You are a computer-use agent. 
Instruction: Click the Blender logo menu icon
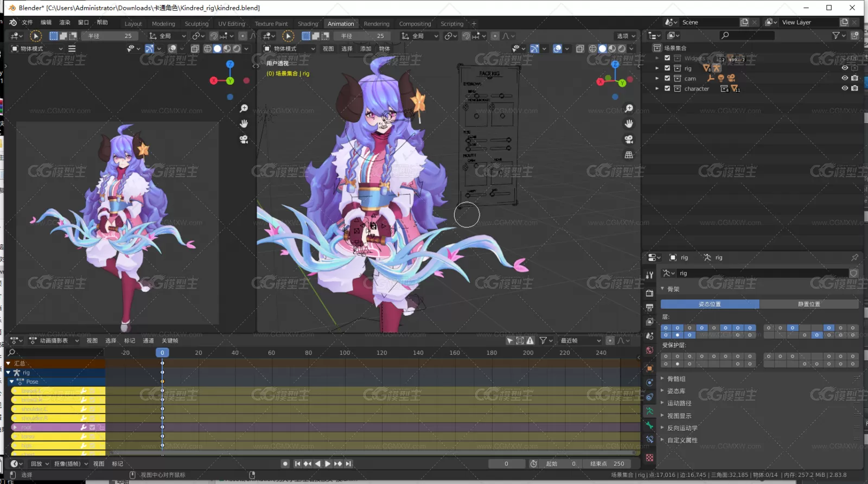pos(13,22)
